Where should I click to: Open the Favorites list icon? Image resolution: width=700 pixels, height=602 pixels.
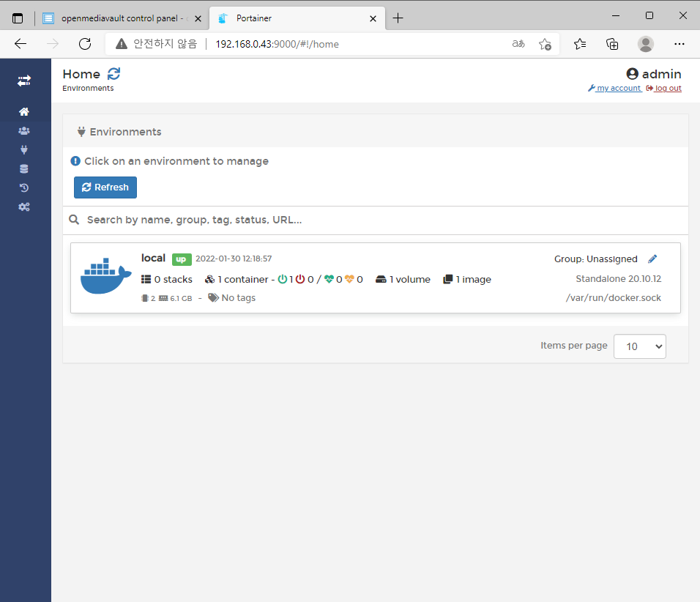point(579,44)
